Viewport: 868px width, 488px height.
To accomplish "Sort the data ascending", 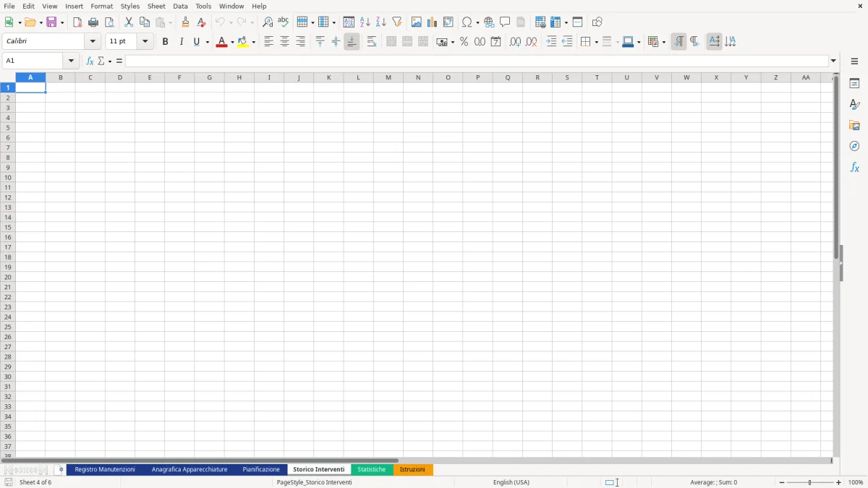I will 365,22.
